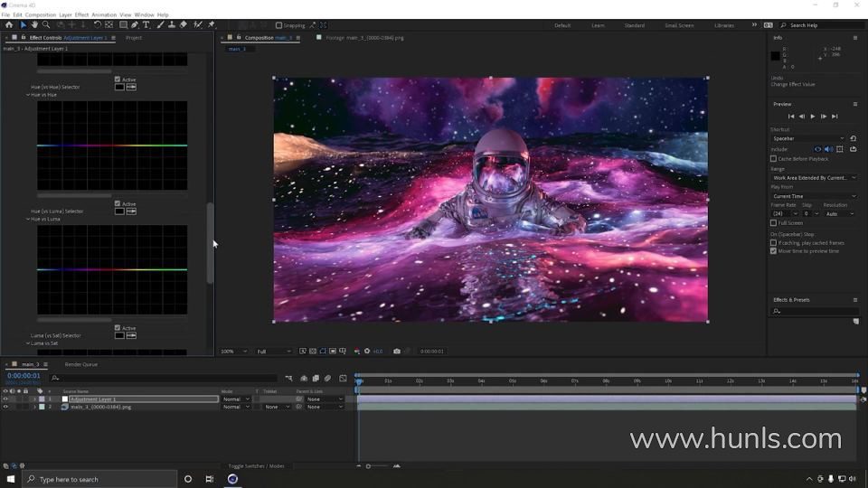The image size is (868, 488).
Task: Click the Cortana circle on taskbar
Action: [x=188, y=479]
